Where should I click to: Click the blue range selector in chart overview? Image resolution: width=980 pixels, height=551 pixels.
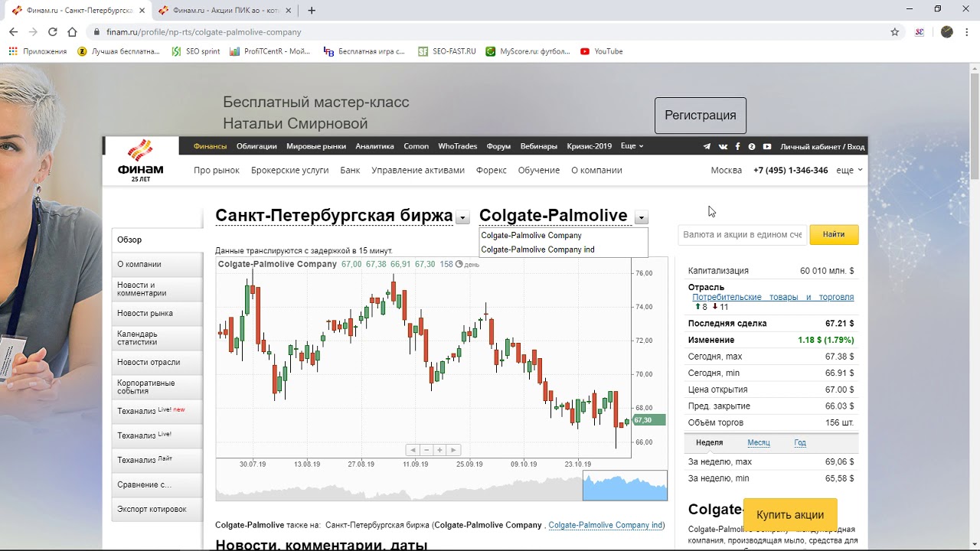(625, 486)
